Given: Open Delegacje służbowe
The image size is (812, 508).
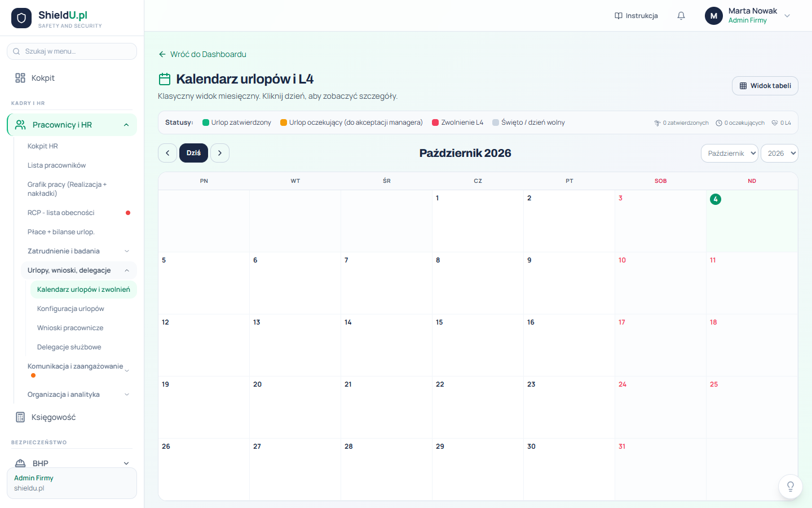Looking at the screenshot, I should point(83,347).
